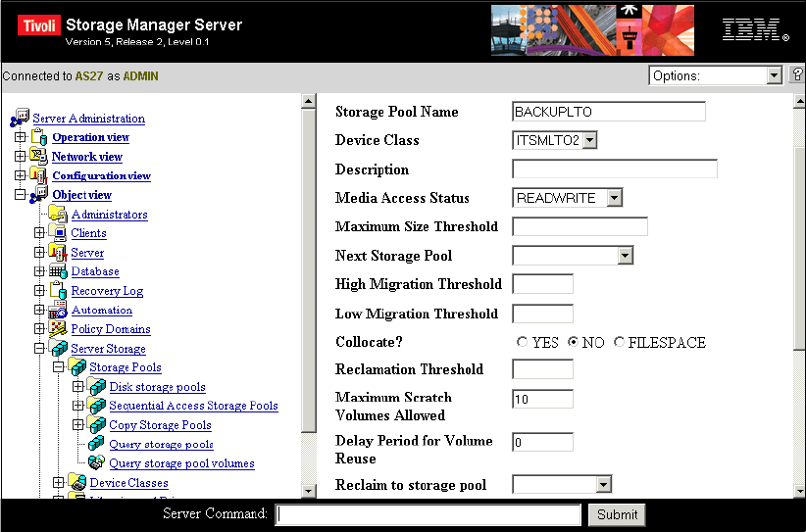
Task: Click the form pane scroll down arrow
Action: pos(799,490)
